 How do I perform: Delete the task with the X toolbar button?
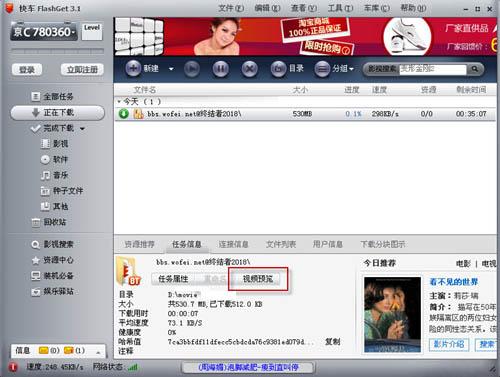pyautogui.click(x=249, y=69)
